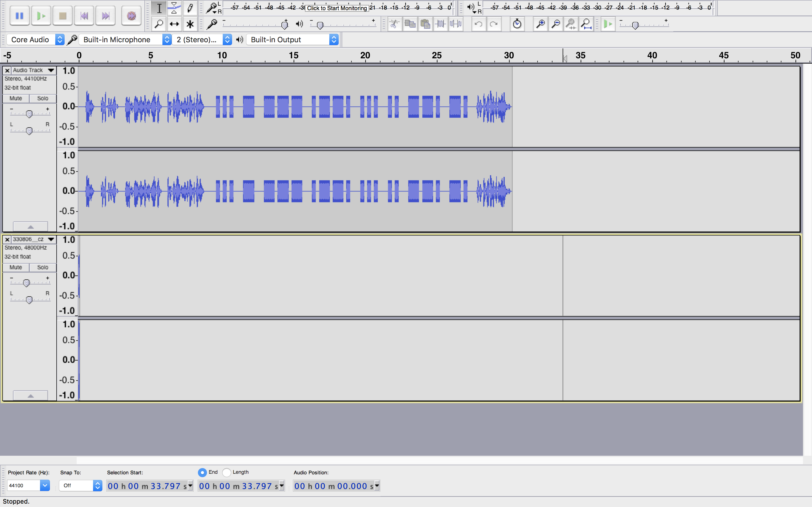Click the Undo arrow icon
812x507 pixels.
click(478, 24)
